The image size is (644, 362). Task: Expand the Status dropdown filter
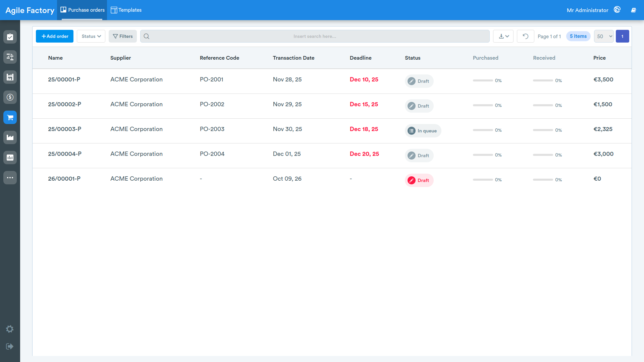tap(91, 36)
